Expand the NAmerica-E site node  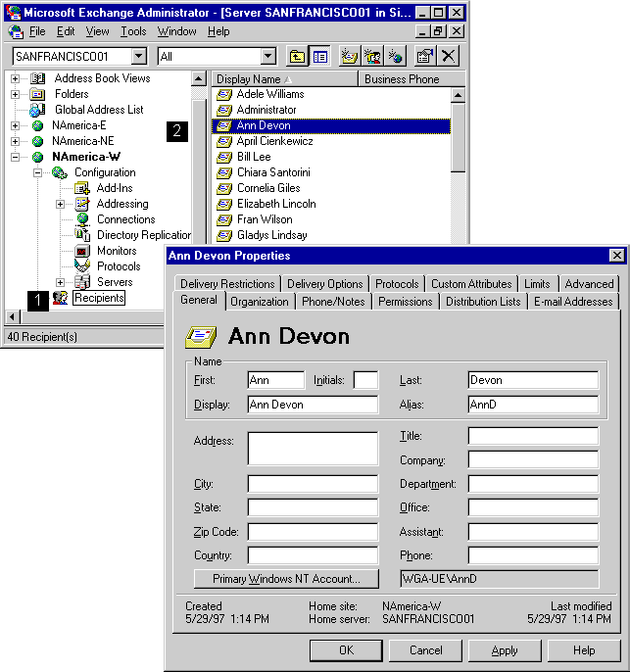(x=15, y=125)
